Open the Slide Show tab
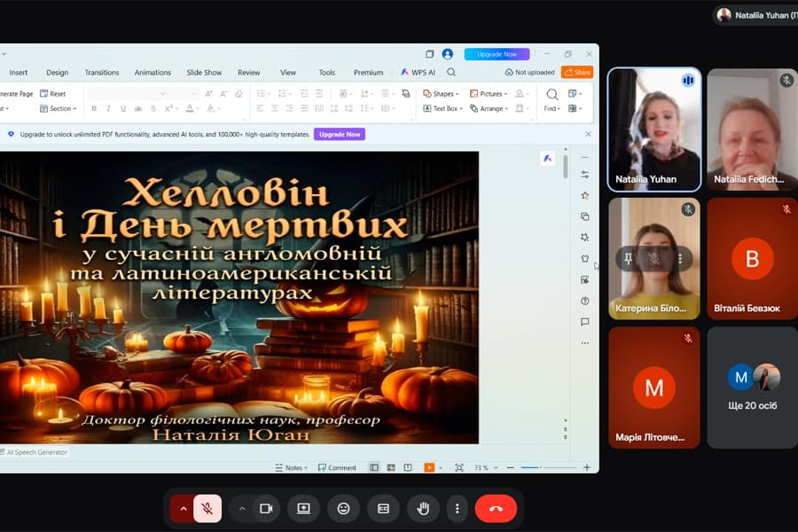Viewport: 798px width, 532px height. click(204, 73)
